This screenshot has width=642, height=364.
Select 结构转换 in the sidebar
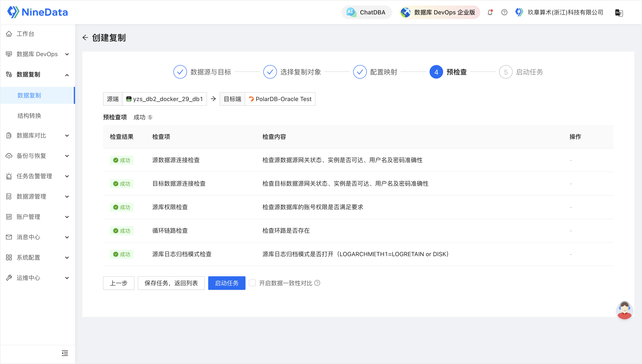[x=29, y=116]
